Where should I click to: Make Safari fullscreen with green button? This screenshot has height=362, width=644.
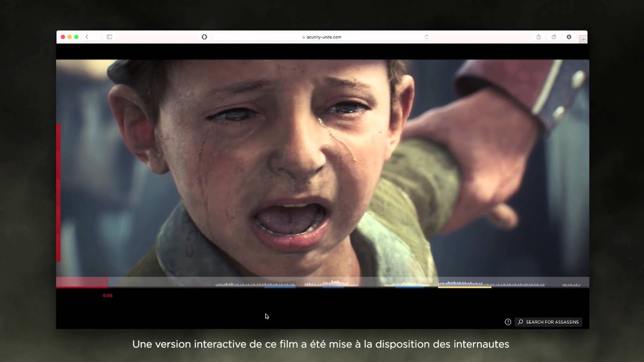[76, 37]
